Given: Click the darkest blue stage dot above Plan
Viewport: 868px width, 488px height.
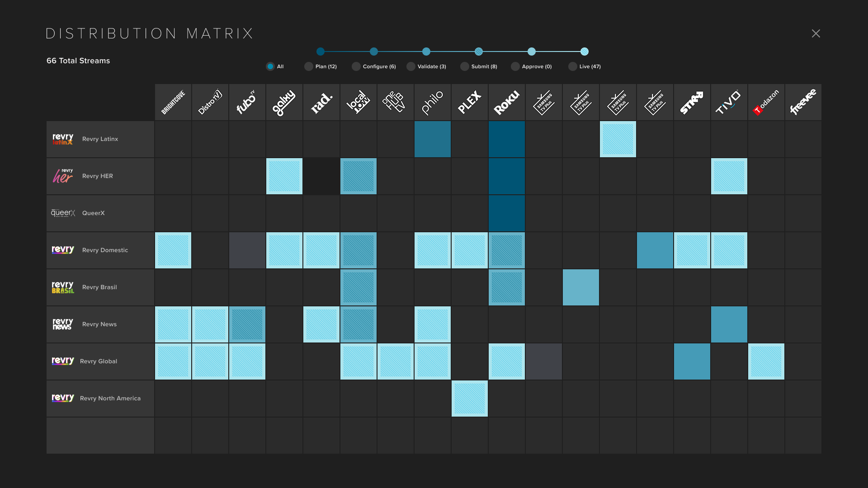Looking at the screenshot, I should (321, 52).
